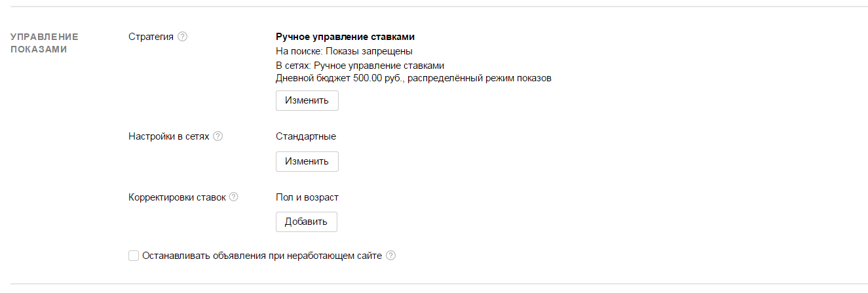The width and height of the screenshot is (868, 293).
Task: Click the Стандартные network settings value
Action: [306, 136]
